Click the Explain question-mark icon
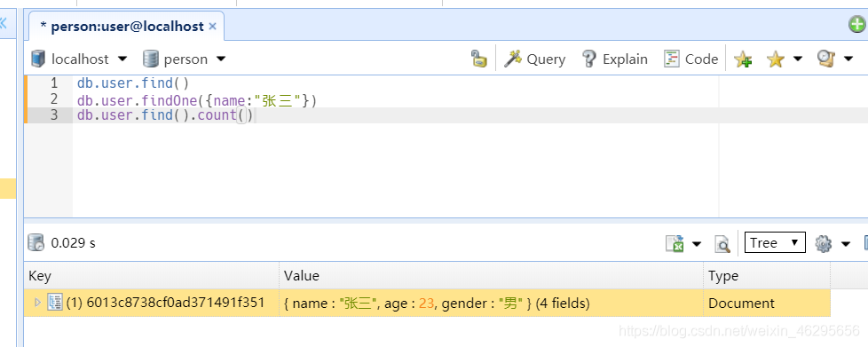868x347 pixels. click(589, 59)
